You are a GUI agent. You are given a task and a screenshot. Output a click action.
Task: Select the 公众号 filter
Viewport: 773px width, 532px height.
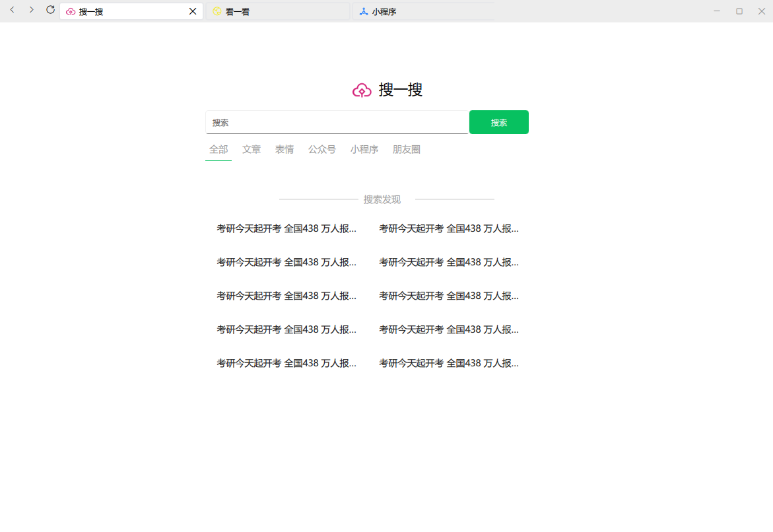322,149
